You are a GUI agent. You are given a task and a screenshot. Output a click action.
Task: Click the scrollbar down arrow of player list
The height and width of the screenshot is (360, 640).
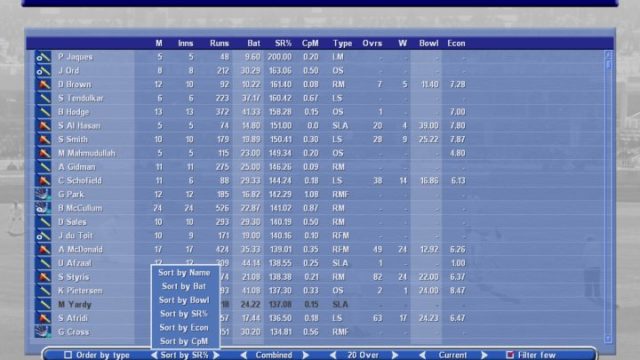608,339
